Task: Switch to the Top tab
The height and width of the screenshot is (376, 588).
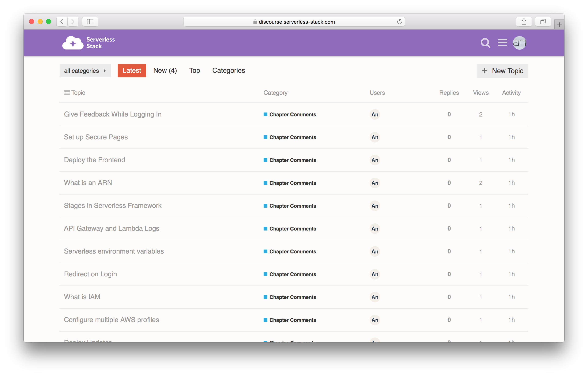Action: click(194, 71)
